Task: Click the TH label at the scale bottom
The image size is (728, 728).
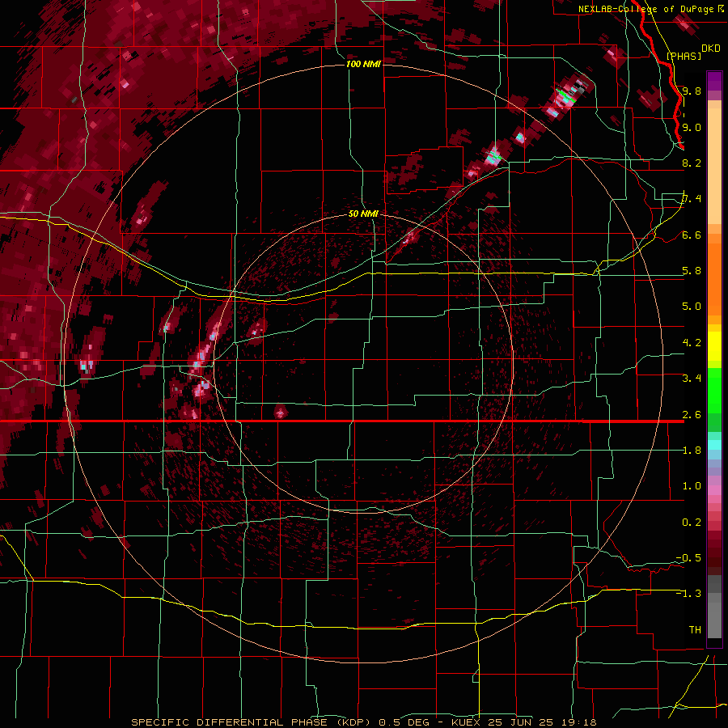Action: (695, 630)
